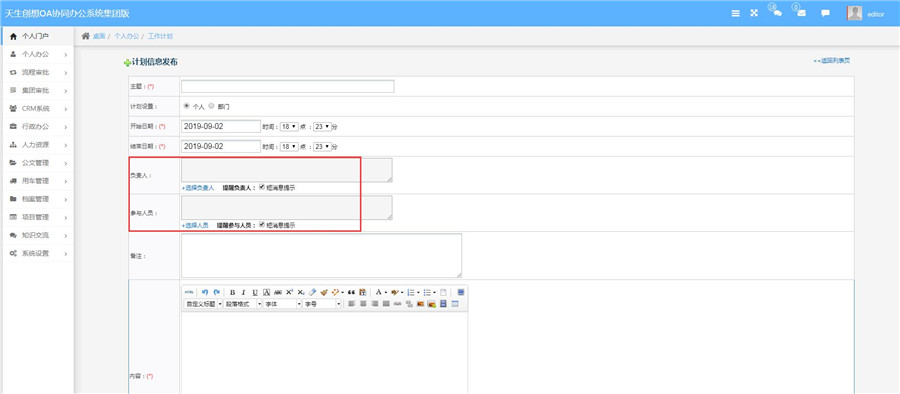Open the hamburger menu in the top bar
This screenshot has width=900, height=394.
point(735,13)
